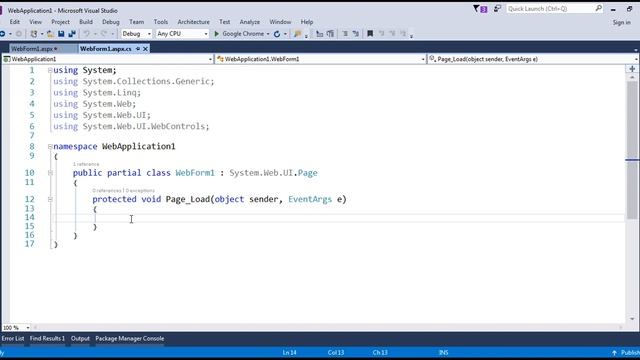The height and width of the screenshot is (360, 640).
Task: Open the View menu
Action: [36, 22]
